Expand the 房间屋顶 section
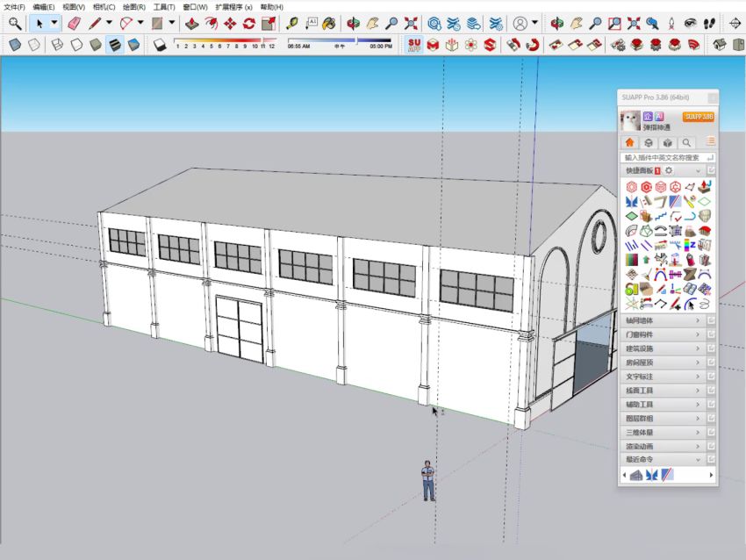Image resolution: width=746 pixels, height=560 pixels. click(664, 363)
